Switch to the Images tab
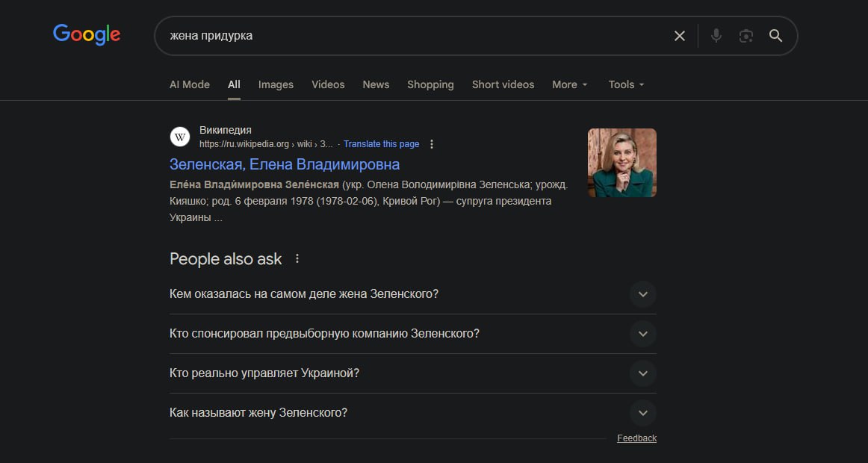The image size is (868, 463). (276, 84)
